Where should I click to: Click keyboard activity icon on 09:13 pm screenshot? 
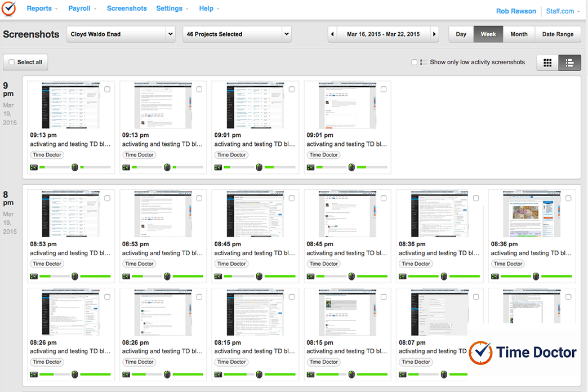click(x=34, y=167)
